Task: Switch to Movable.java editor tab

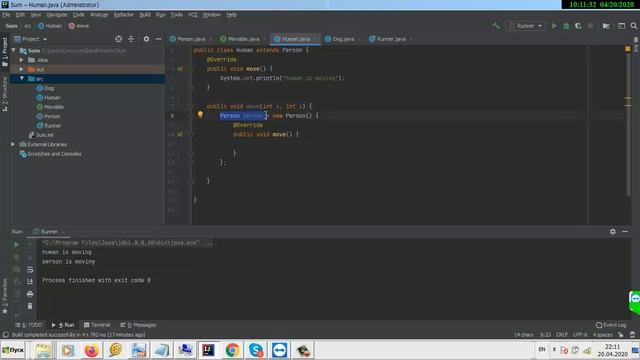Action: pos(243,39)
